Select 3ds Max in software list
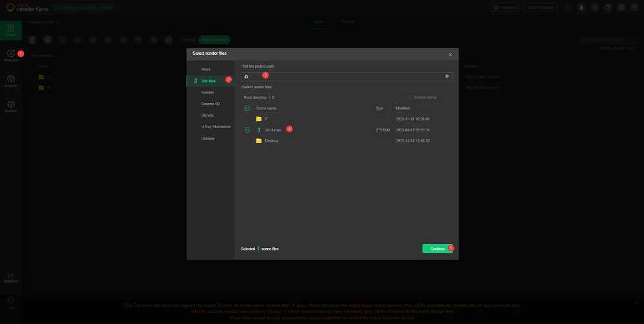The width and height of the screenshot is (644, 324). pyautogui.click(x=211, y=81)
